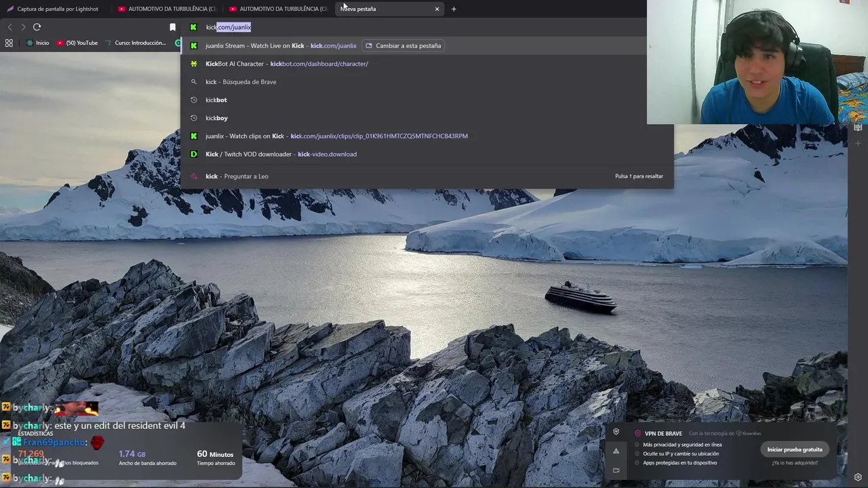Viewport: 868px width, 488px height.
Task: Switch to Captura de pantalla por Lightshot tab
Action: [x=53, y=9]
